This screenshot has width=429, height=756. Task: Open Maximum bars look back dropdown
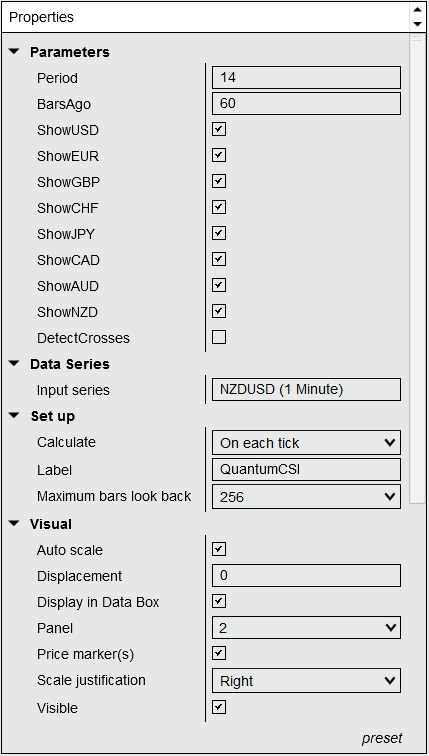click(x=306, y=497)
